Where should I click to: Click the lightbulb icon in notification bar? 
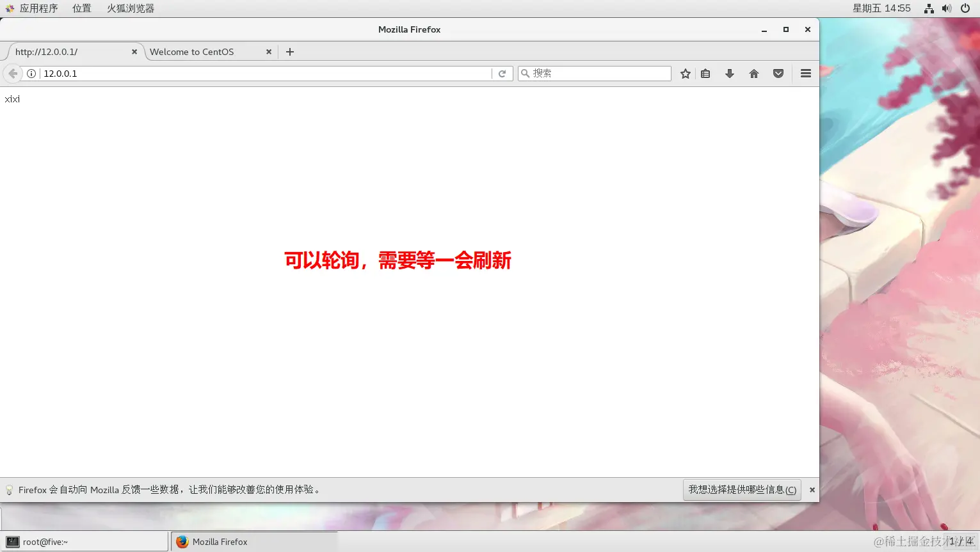coord(9,490)
